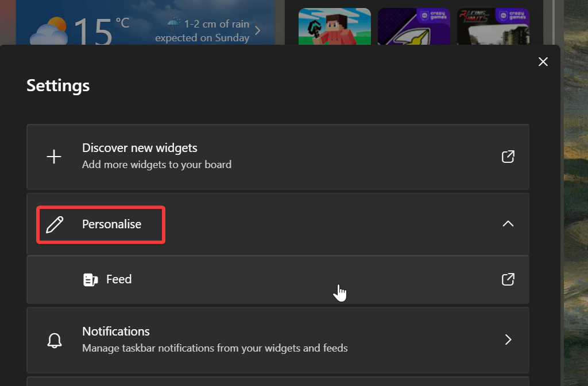
Task: Expand Notifications using the right chevron
Action: coord(508,340)
